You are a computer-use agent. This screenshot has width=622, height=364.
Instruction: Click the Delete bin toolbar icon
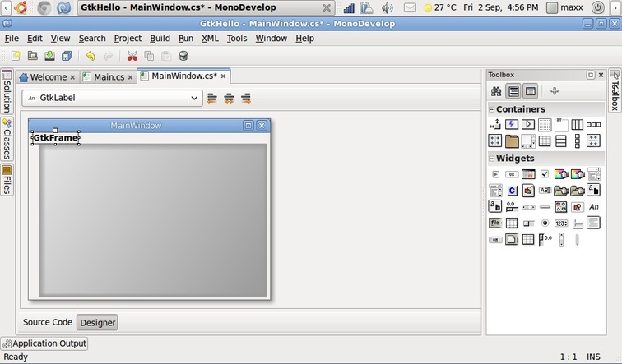(183, 56)
